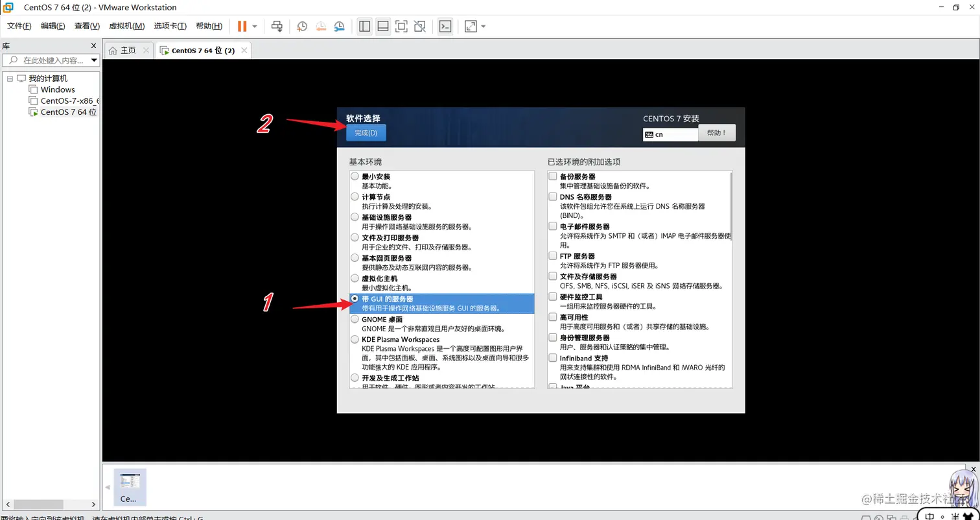Screen dimensions: 980x520
Task: Select the CentOS-7-x86_6 VM entry
Action: pyautogui.click(x=64, y=100)
